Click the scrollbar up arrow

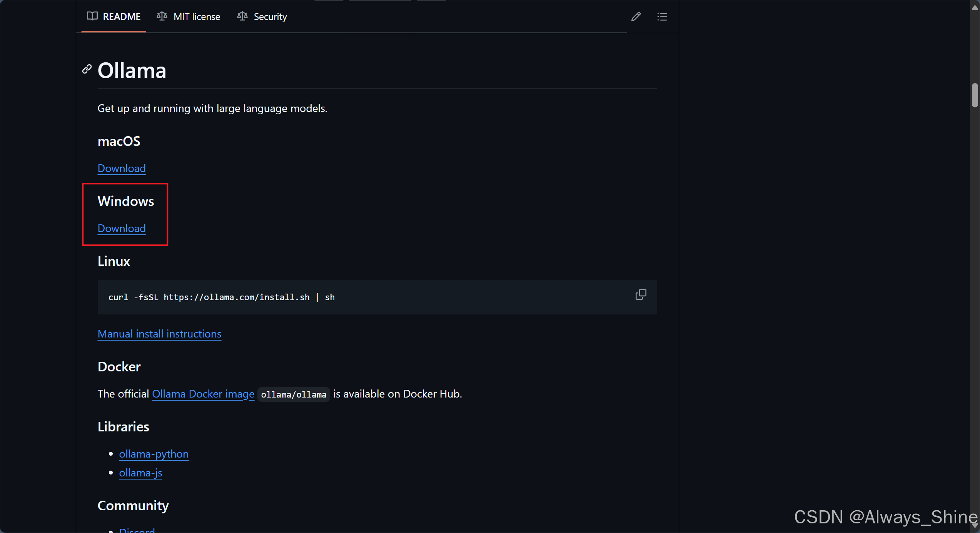pyautogui.click(x=975, y=7)
